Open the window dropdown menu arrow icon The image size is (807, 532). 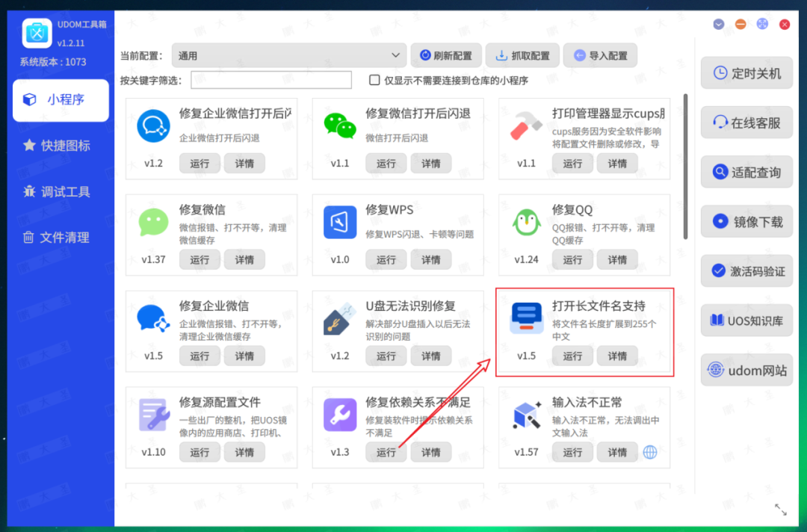(x=719, y=24)
